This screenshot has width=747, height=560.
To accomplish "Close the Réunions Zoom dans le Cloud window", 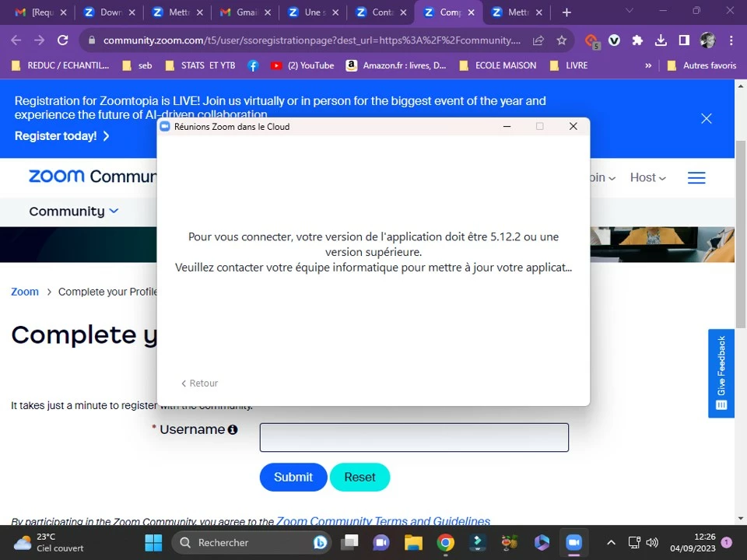I will pos(573,126).
